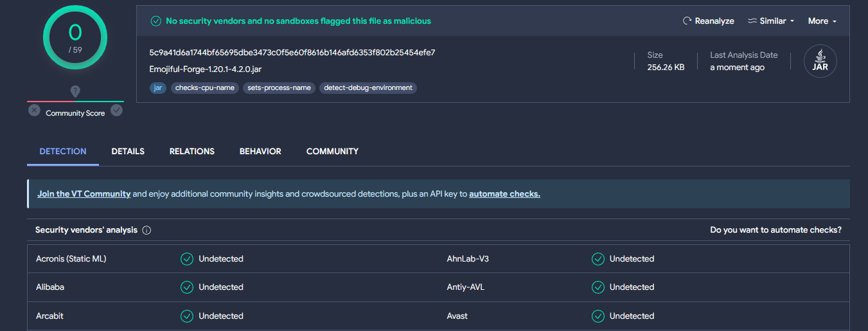
Task: Click the JAR file type icon
Action: pyautogui.click(x=820, y=62)
